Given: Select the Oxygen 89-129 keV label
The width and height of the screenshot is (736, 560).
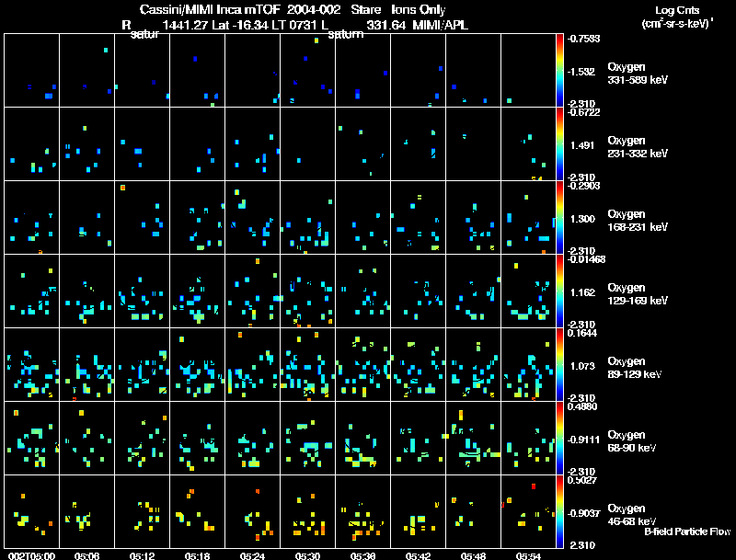Looking at the screenshot, I should click(635, 368).
